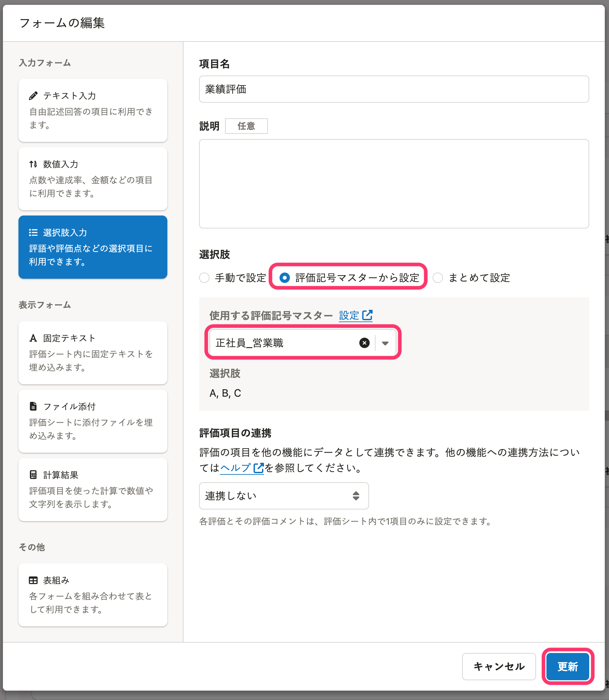Expand the 評価記号マスター dropdown arrow

385,343
